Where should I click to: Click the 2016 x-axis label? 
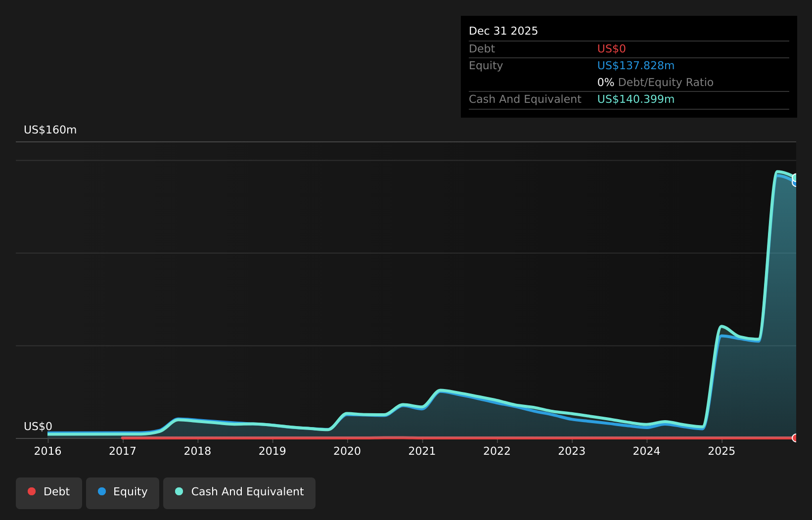tap(47, 451)
